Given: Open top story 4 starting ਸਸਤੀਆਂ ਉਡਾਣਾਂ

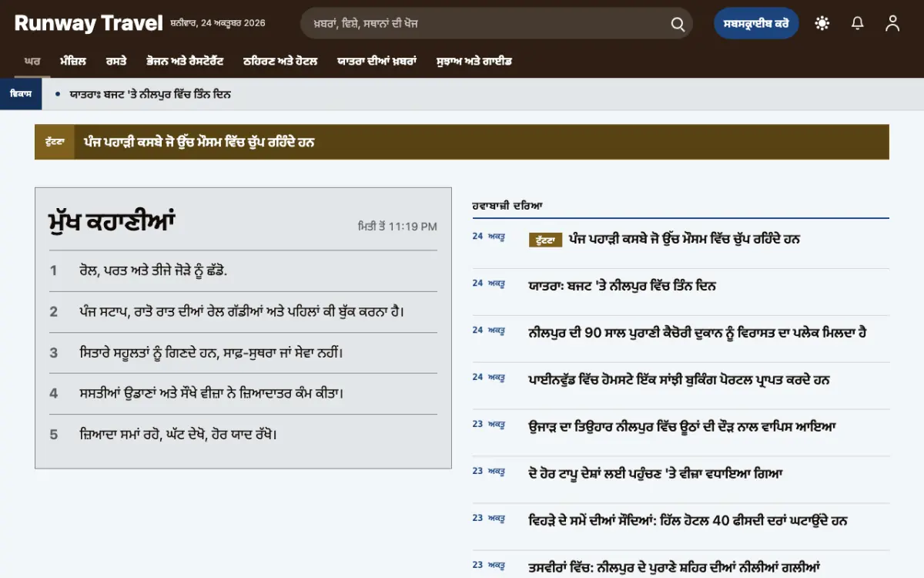Looking at the screenshot, I should (211, 393).
